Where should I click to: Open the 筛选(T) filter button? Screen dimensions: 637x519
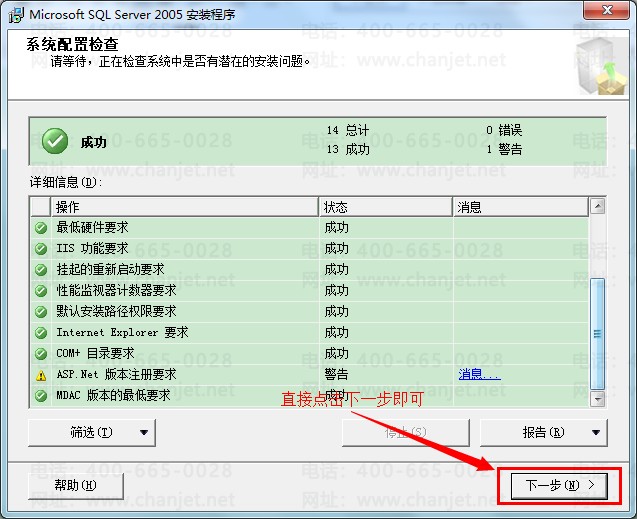point(92,432)
